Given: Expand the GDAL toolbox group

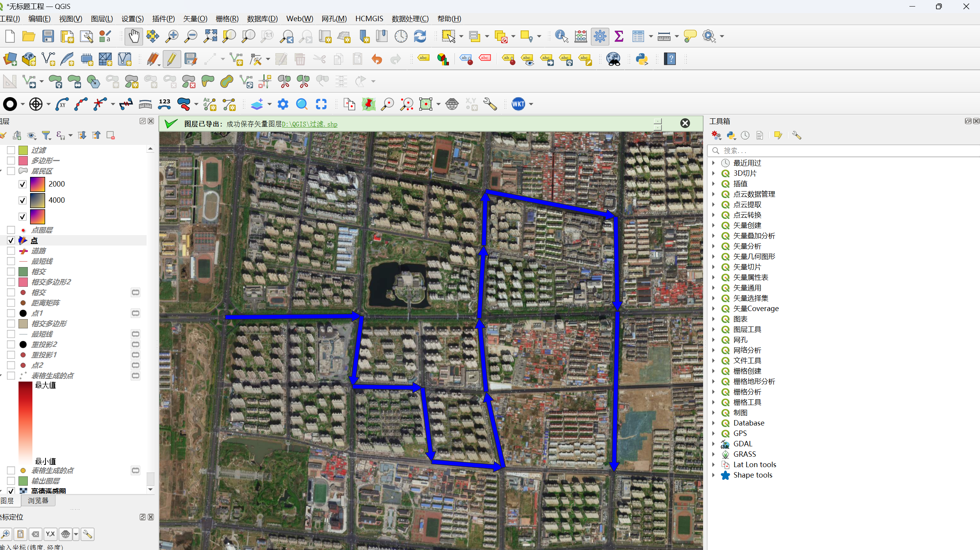Looking at the screenshot, I should 713,444.
